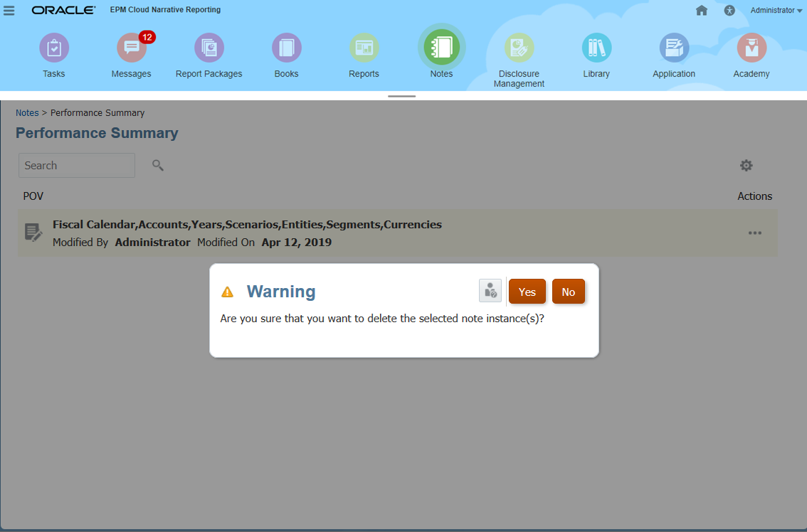The image size is (807, 532).
Task: Open accessibility settings icon
Action: 729,10
